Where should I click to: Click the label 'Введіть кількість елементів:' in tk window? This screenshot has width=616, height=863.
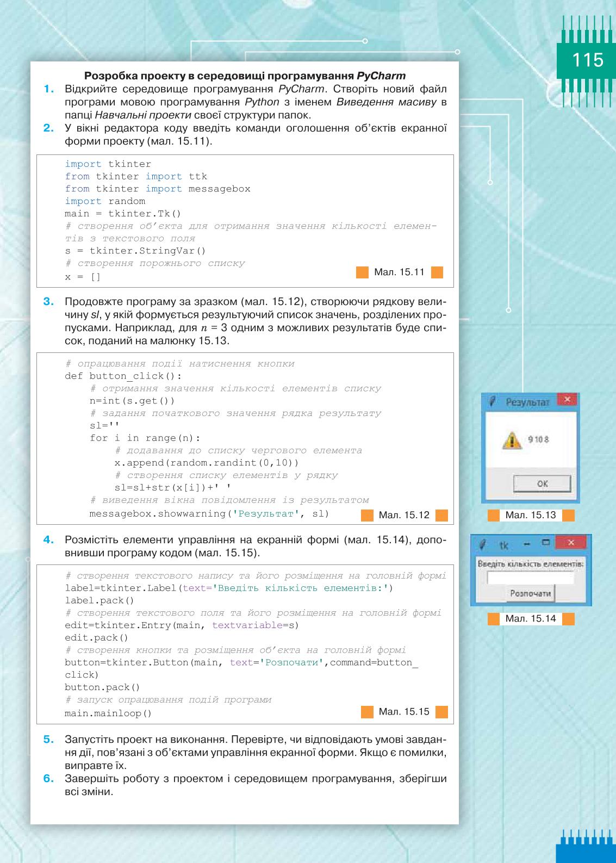531,564
